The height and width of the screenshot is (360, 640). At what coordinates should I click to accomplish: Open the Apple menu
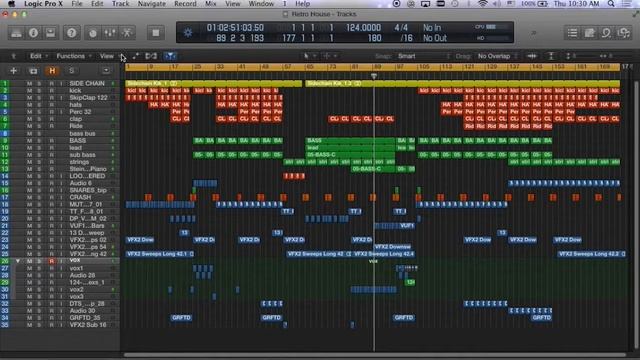pos(11,4)
